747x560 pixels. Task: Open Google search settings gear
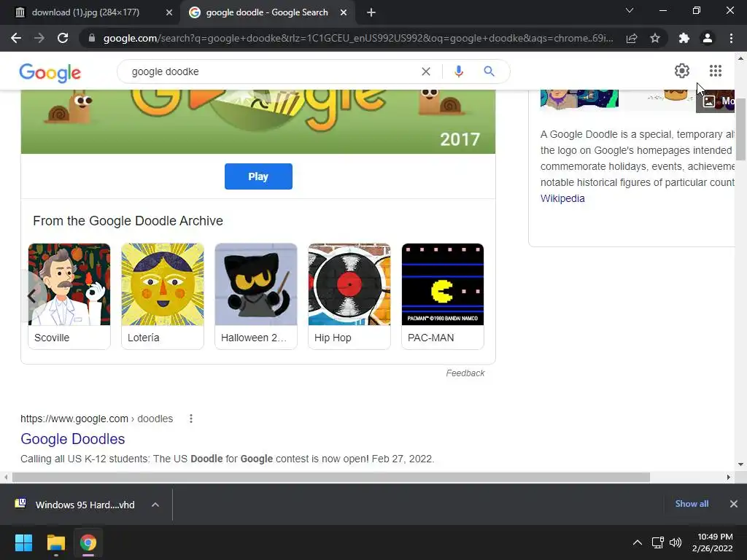682,71
